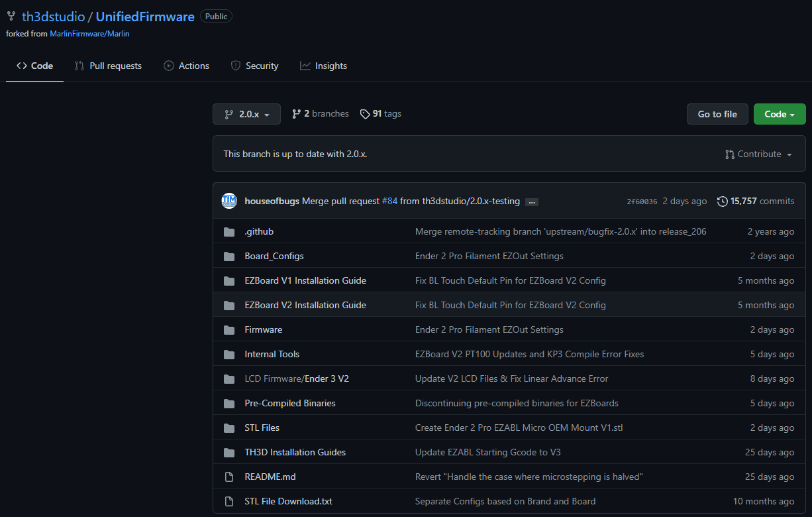Open the Contribute dropdown menu

point(759,154)
